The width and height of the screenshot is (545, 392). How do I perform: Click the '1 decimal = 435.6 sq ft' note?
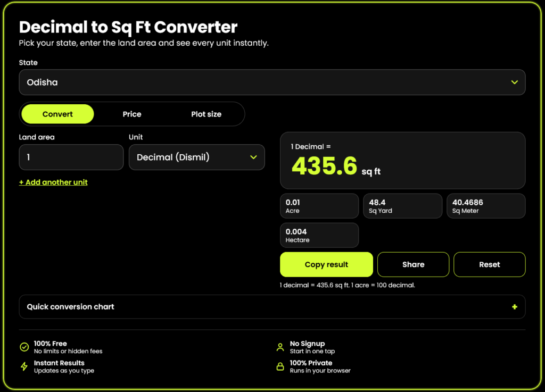tap(347, 285)
